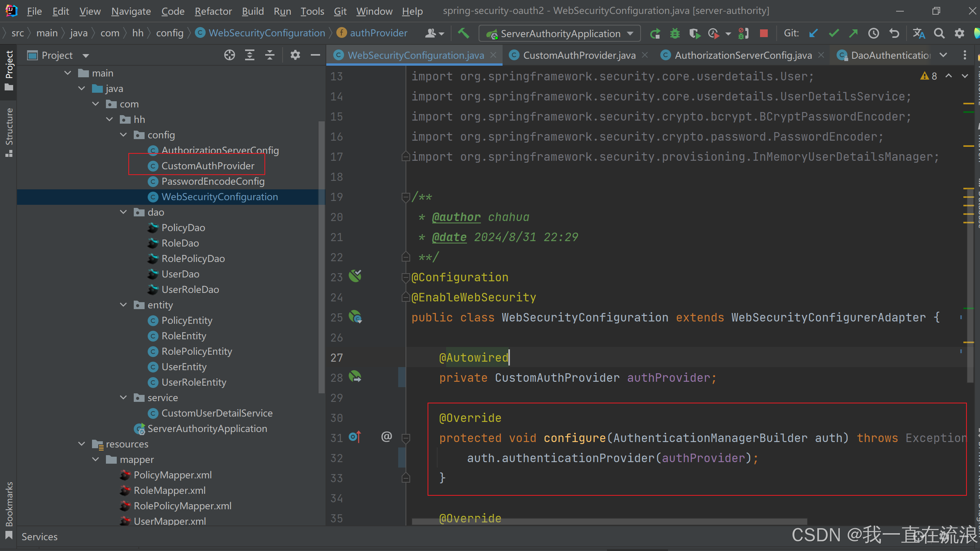Commit changes with Git checkmark icon
980x551 pixels.
pyautogui.click(x=833, y=34)
